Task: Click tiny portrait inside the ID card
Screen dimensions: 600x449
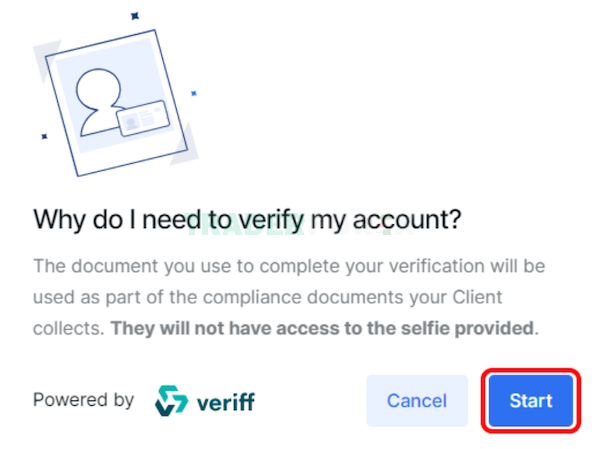Action: click(x=131, y=123)
